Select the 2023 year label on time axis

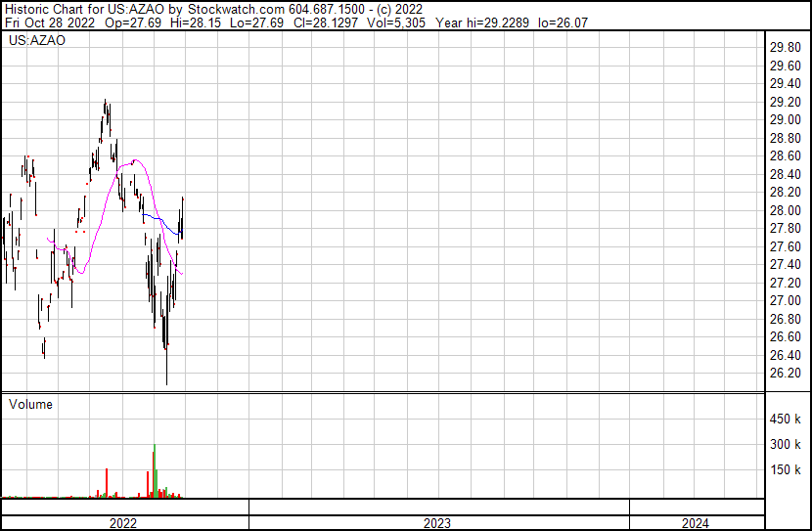tap(437, 523)
